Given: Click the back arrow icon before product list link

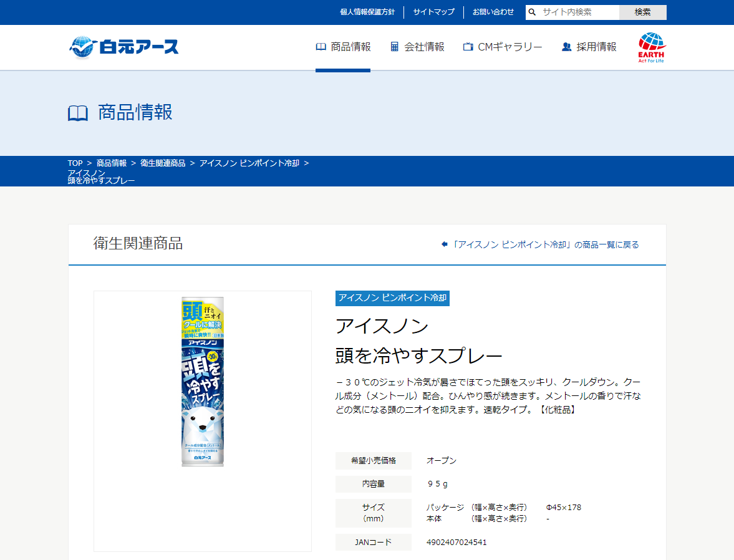Looking at the screenshot, I should [444, 244].
